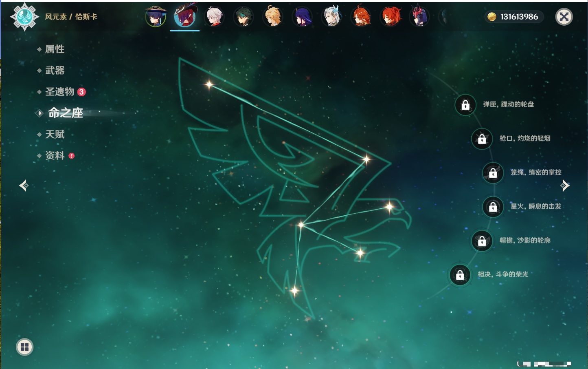Click the top-left constellation star node
The image size is (588, 369).
pyautogui.click(x=209, y=84)
